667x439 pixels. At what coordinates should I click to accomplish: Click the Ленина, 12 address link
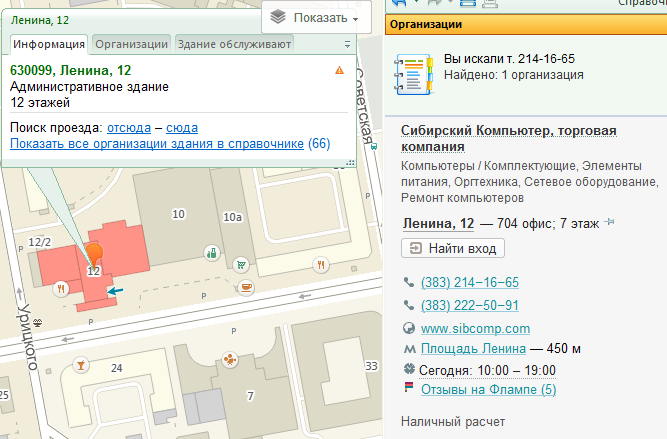click(x=439, y=223)
